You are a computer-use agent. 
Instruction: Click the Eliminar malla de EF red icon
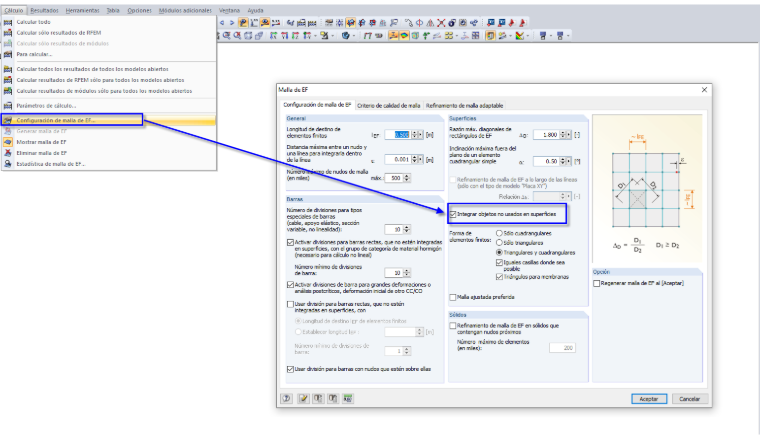[8, 153]
